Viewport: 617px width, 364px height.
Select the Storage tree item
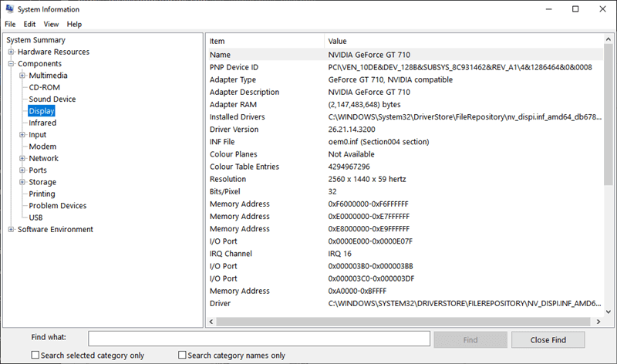pyautogui.click(x=42, y=182)
